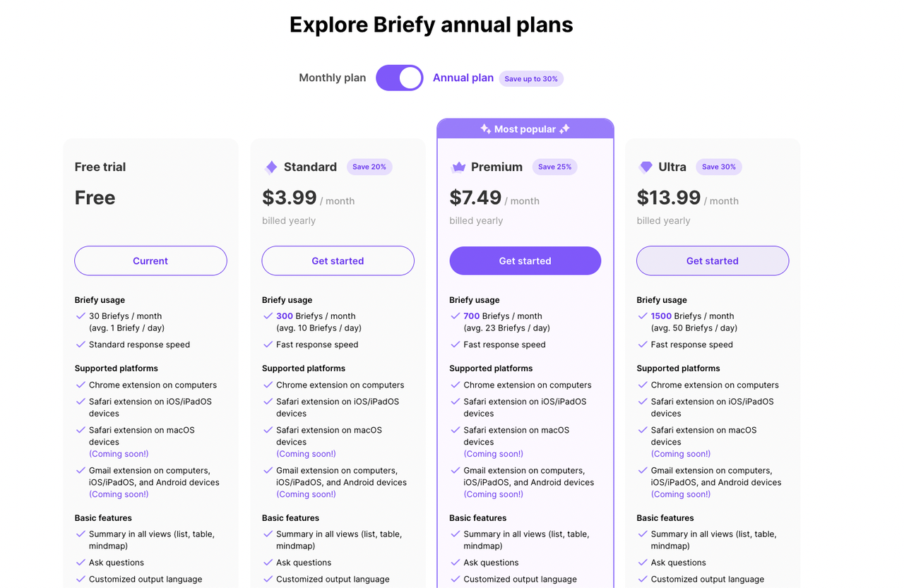Click Coming soon under Standard Gmail extension
The width and height of the screenshot is (904, 588).
[306, 494]
